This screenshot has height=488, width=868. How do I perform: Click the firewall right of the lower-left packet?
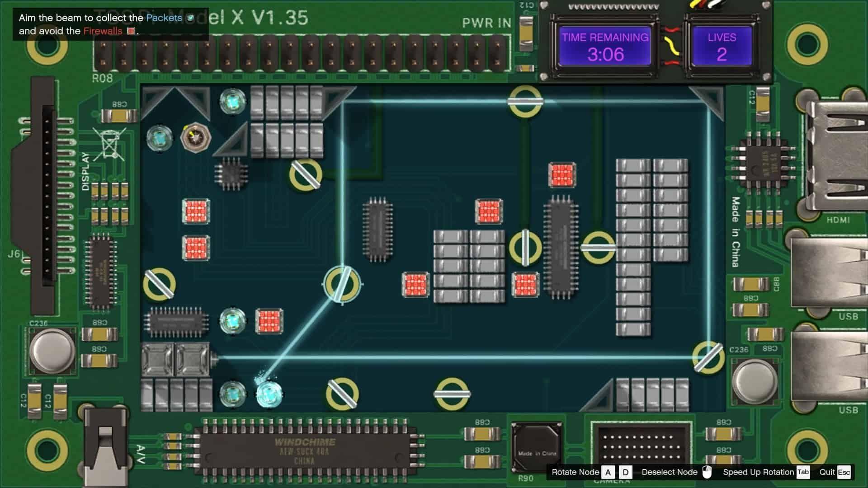coord(269,322)
